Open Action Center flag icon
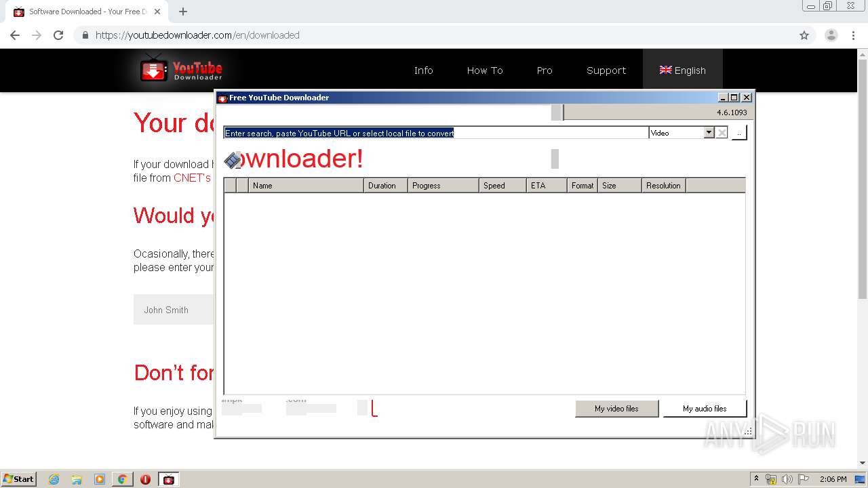The image size is (868, 488). pos(803,479)
